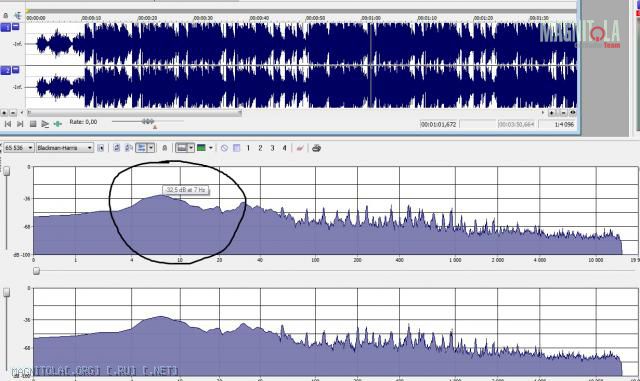Click the playback Rate slider handle
Viewport: 640px width, 381px height.
(148, 121)
